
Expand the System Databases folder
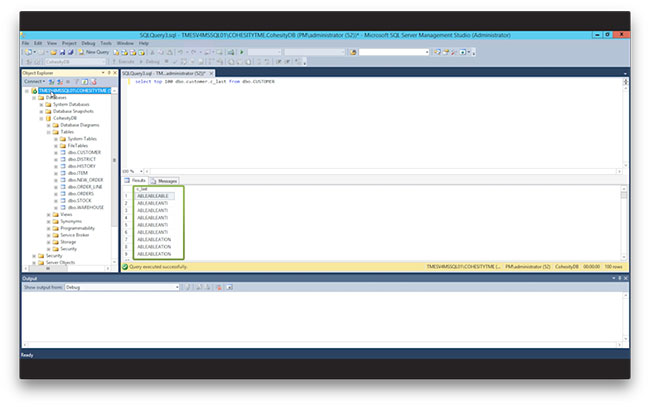(x=42, y=104)
